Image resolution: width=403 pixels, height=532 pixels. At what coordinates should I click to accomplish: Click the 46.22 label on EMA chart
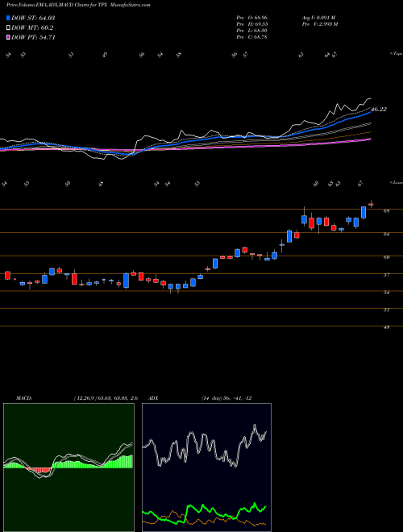point(379,110)
